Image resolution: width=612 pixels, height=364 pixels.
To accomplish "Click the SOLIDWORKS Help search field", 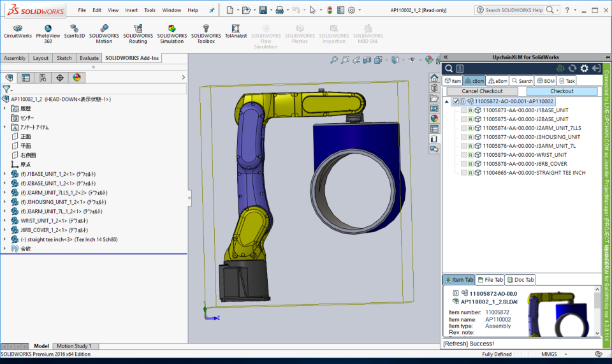I will [x=514, y=10].
